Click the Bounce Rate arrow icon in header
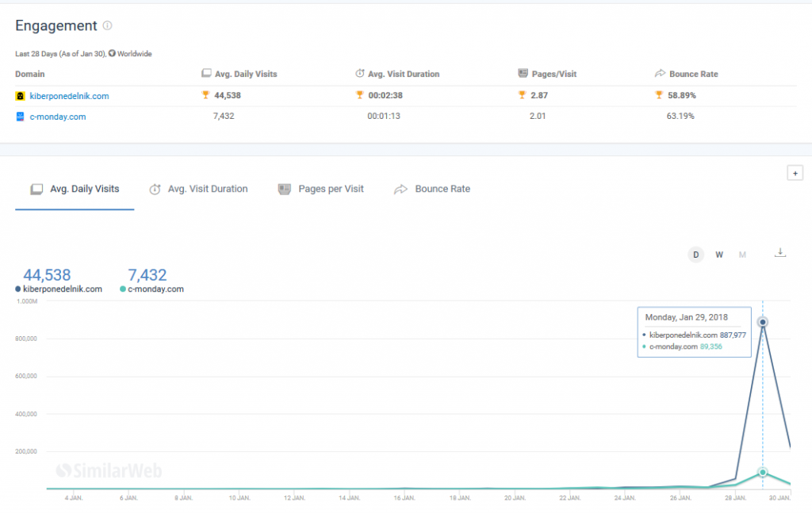 tap(659, 74)
